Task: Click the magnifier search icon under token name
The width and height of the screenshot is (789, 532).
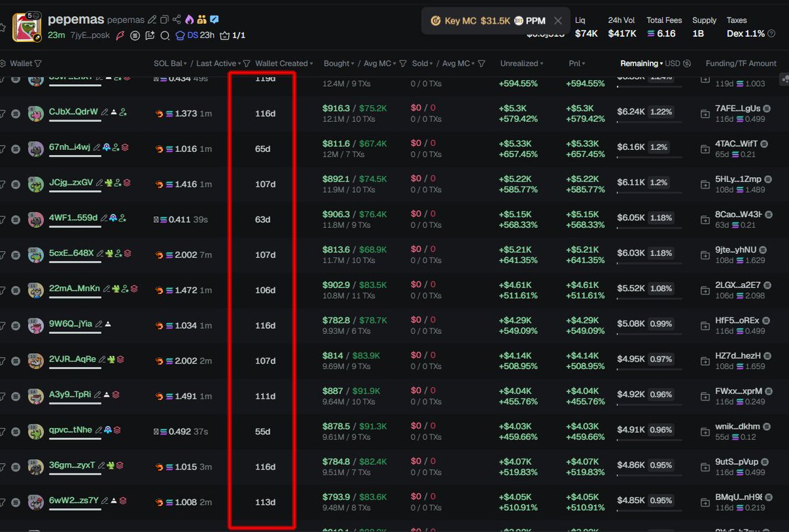Action: tap(165, 36)
